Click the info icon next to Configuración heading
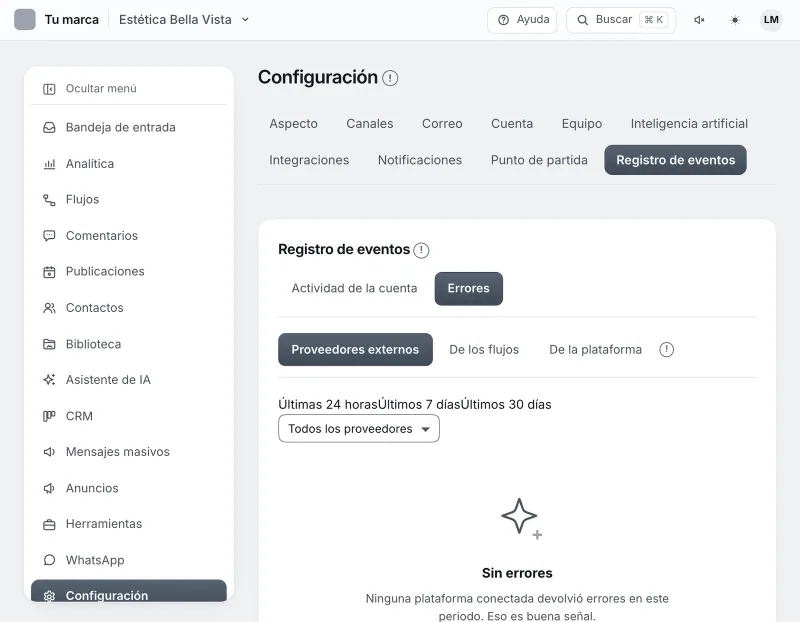The width and height of the screenshot is (800, 622). point(390,78)
